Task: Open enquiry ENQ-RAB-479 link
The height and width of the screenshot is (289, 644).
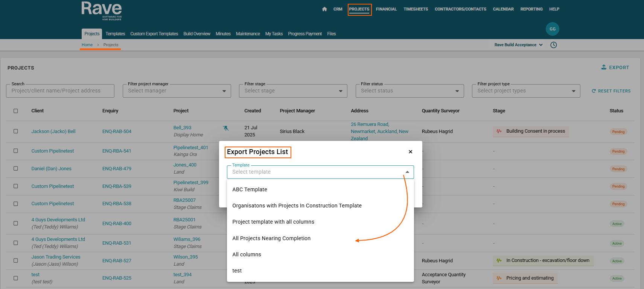Action: click(x=117, y=169)
